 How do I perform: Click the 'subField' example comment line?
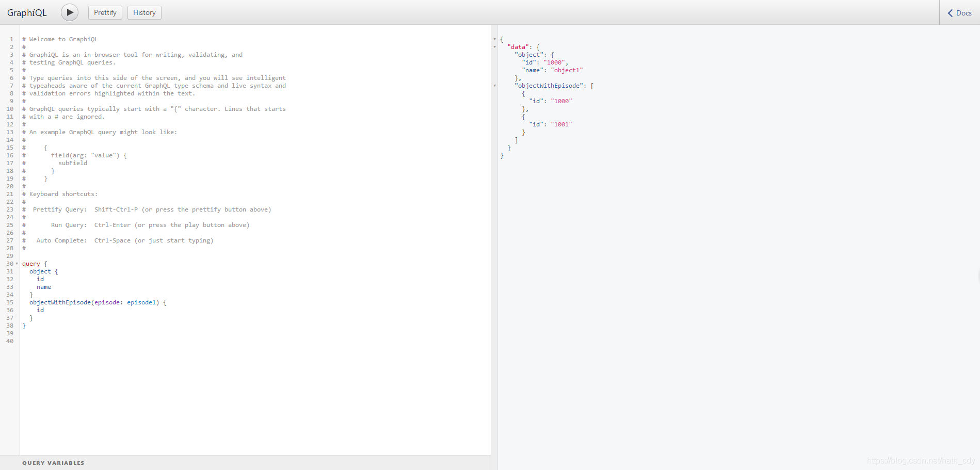point(73,163)
